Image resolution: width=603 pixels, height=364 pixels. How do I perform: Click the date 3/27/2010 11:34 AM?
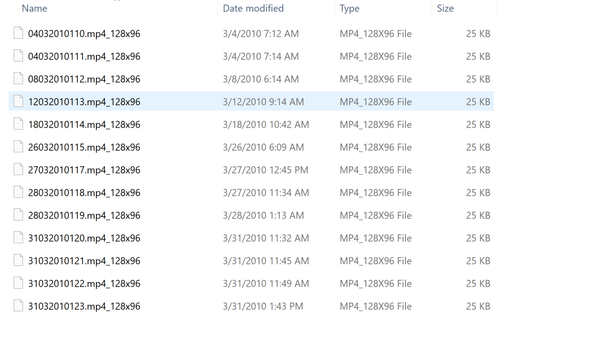click(266, 193)
